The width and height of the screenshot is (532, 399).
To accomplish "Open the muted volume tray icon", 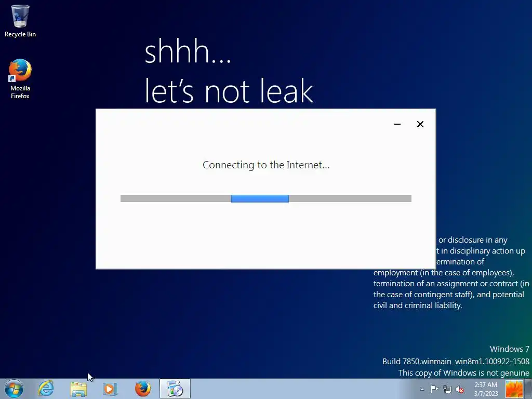I will point(460,389).
